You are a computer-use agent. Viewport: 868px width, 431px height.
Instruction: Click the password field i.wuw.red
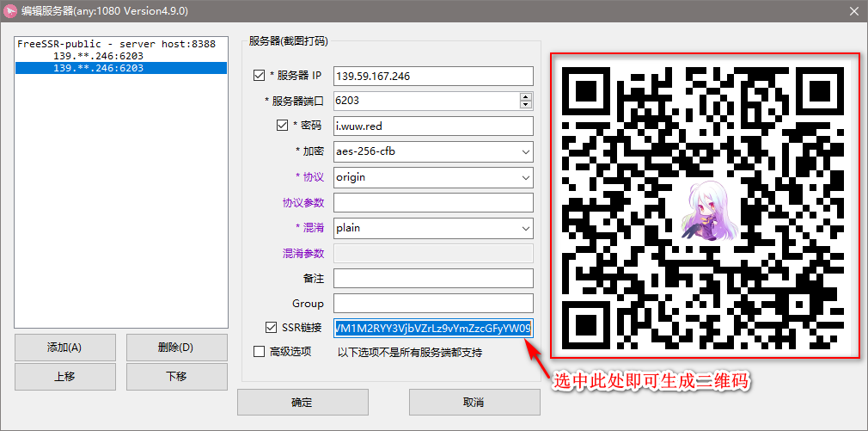point(433,126)
